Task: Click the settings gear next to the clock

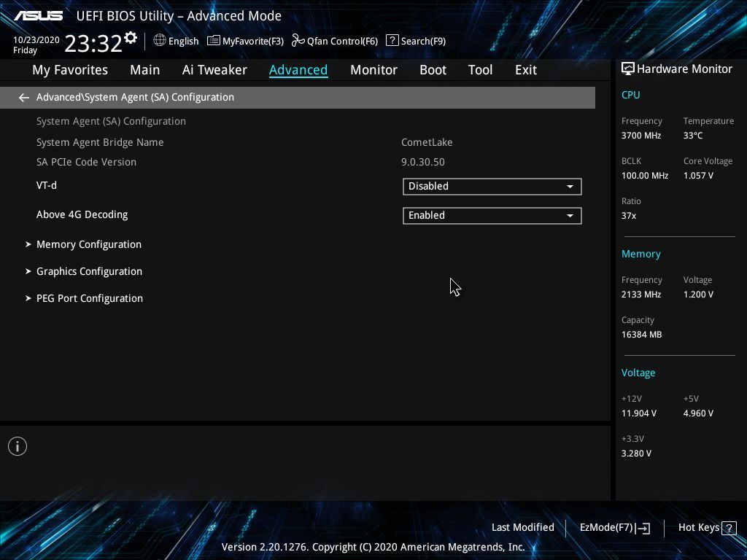Action: pyautogui.click(x=131, y=37)
